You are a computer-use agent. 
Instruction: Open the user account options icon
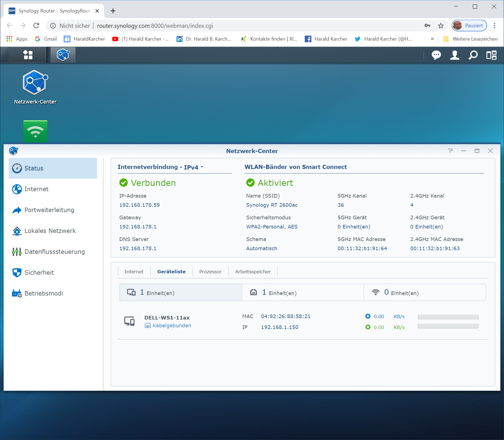(454, 55)
